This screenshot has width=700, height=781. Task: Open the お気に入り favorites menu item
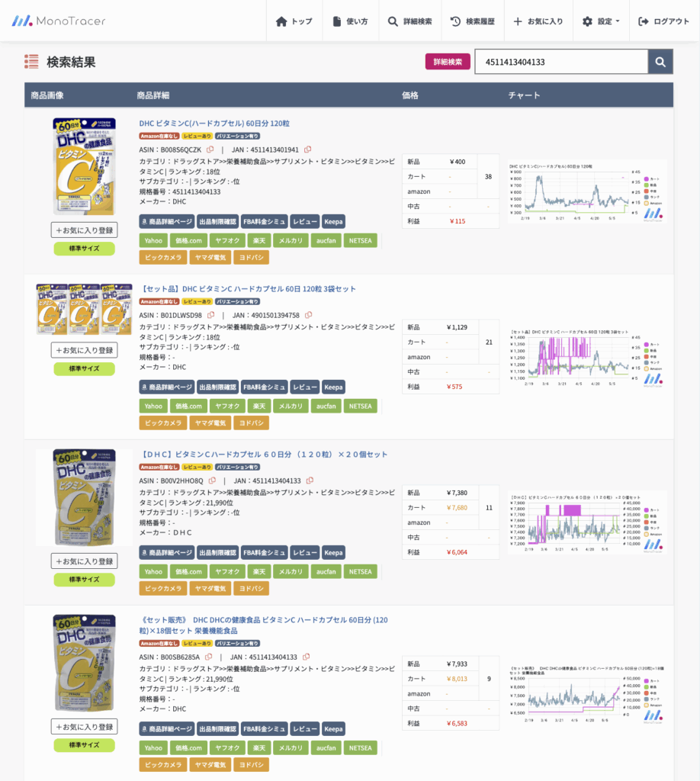(538, 21)
